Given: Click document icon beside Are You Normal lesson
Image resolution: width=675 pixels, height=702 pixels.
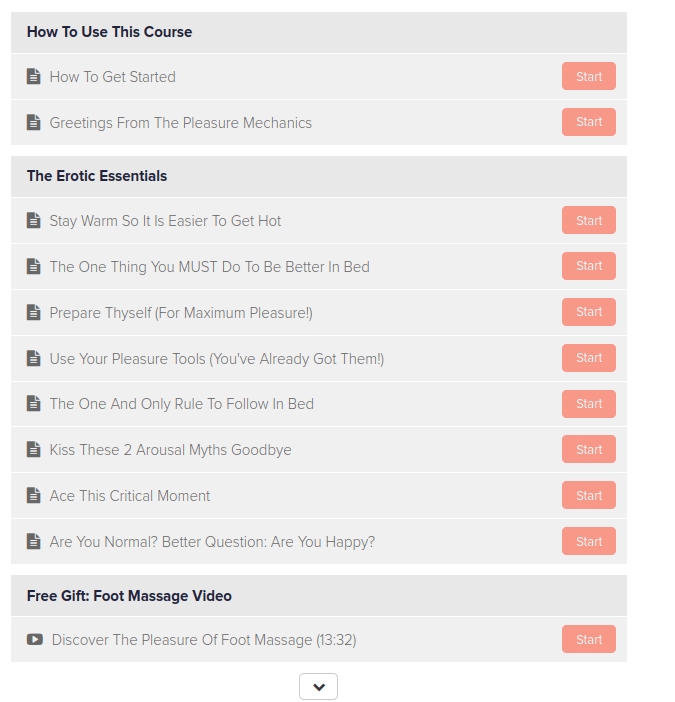Looking at the screenshot, I should coord(34,542).
